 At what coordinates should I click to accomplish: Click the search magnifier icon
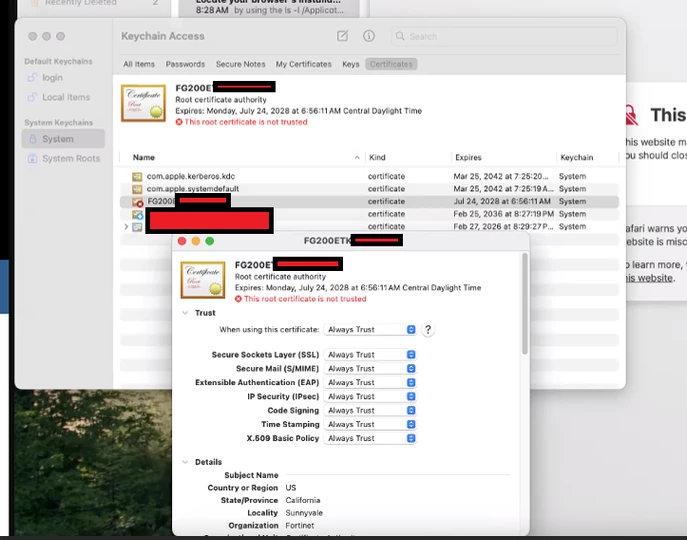click(x=400, y=36)
